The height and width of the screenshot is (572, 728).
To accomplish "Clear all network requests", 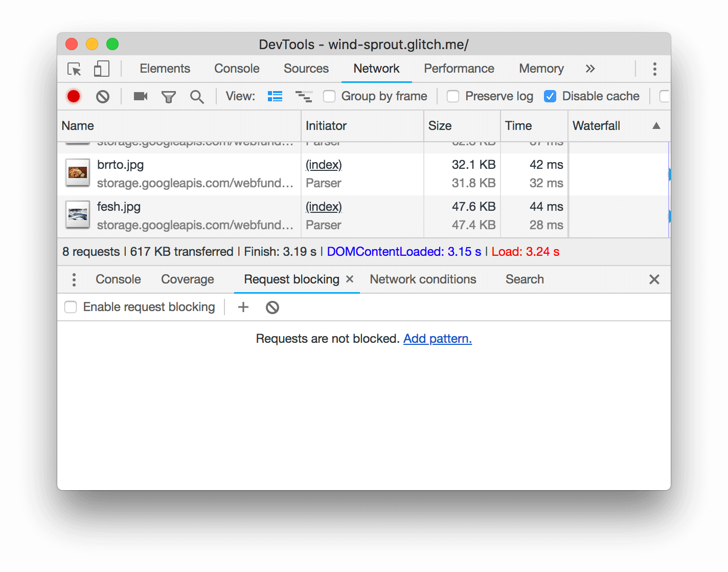I will coord(102,96).
